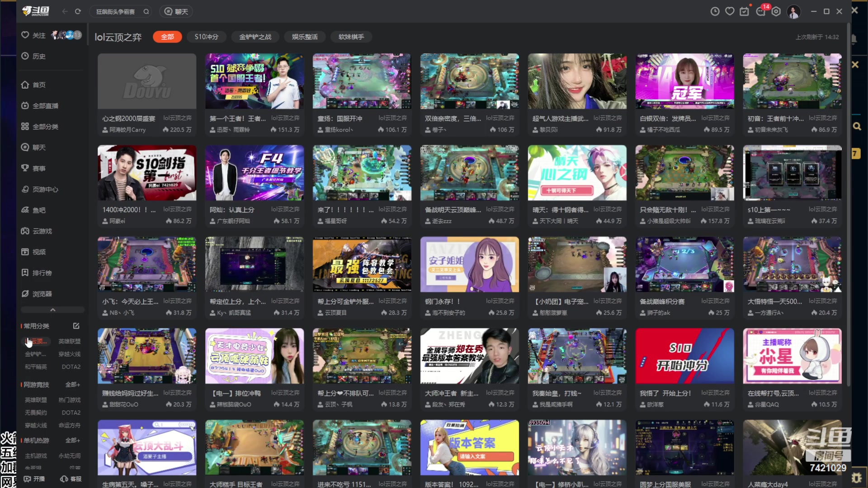Viewport: 868px width, 488px height.
Task: Click 穿越火线 under 常用分类
Action: [69, 354]
